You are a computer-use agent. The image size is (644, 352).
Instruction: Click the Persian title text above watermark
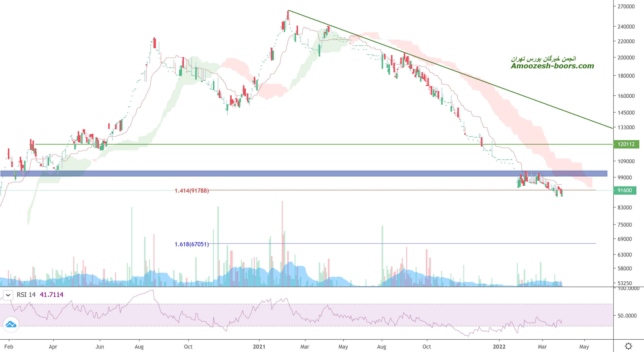tap(543, 59)
